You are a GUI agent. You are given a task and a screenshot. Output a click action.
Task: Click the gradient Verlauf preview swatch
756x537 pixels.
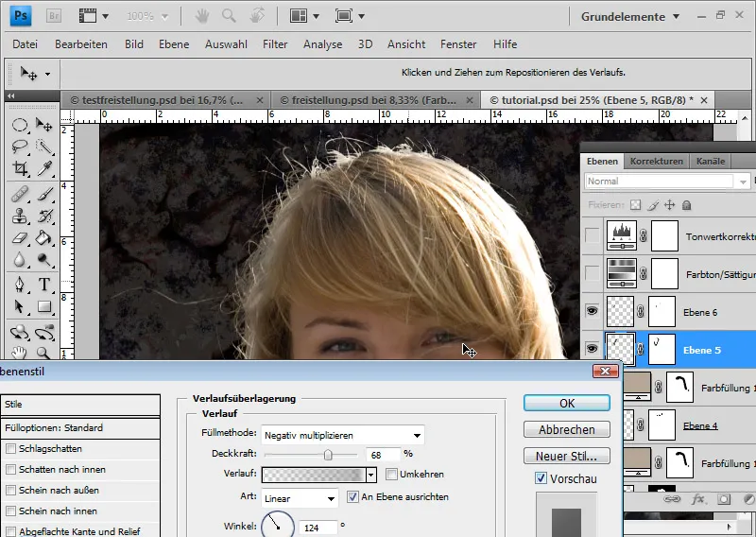[x=314, y=475]
